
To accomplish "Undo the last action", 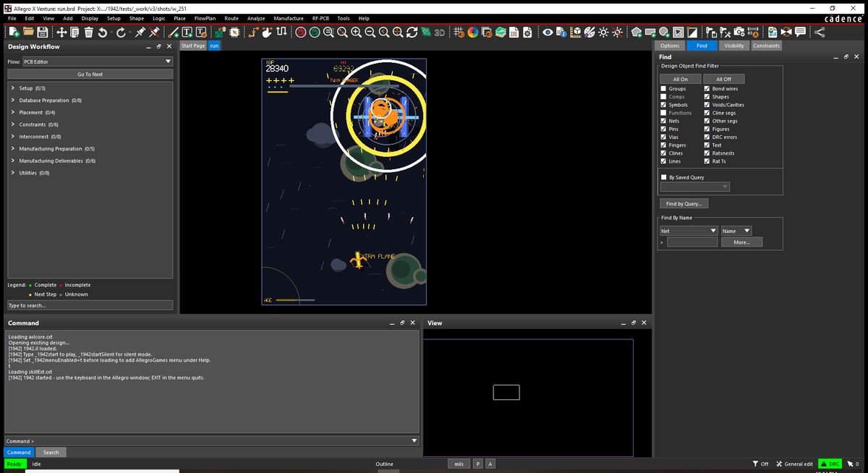I will pyautogui.click(x=103, y=32).
